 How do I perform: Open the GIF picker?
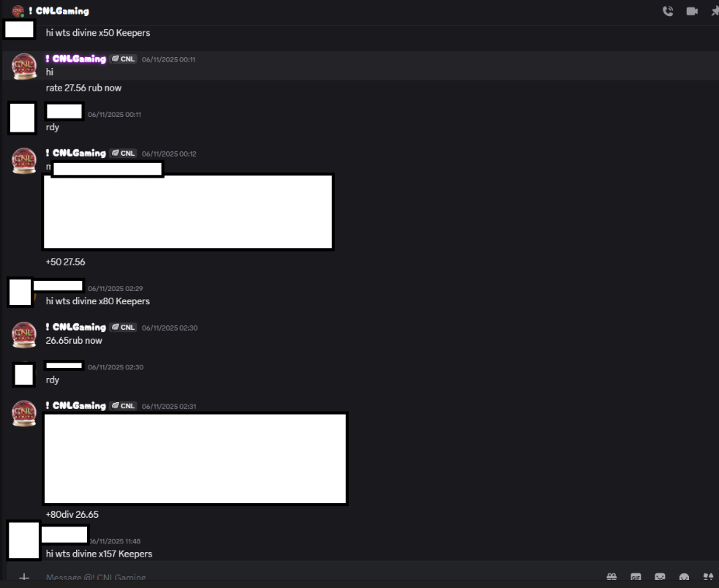tap(636, 577)
